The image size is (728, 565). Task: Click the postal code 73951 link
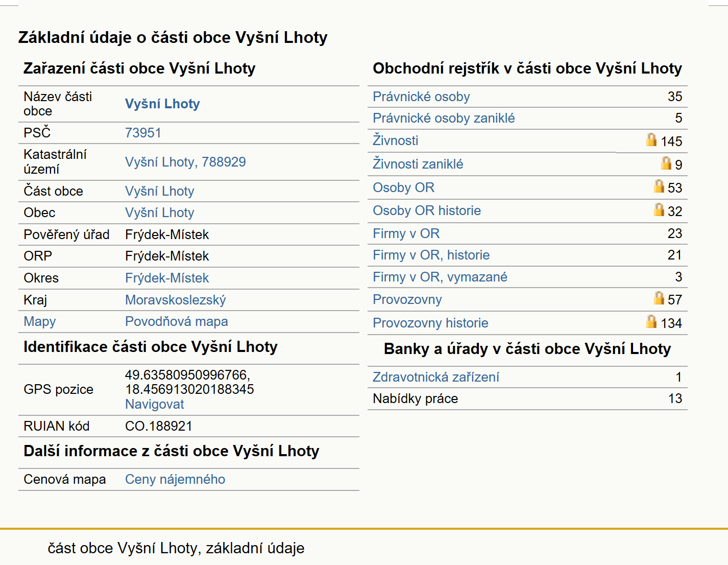(x=143, y=133)
